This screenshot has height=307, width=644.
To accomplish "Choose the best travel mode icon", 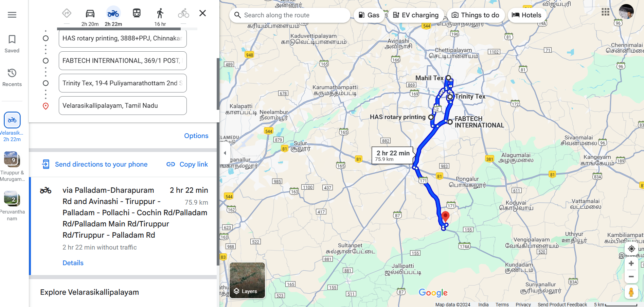I will coord(67,14).
